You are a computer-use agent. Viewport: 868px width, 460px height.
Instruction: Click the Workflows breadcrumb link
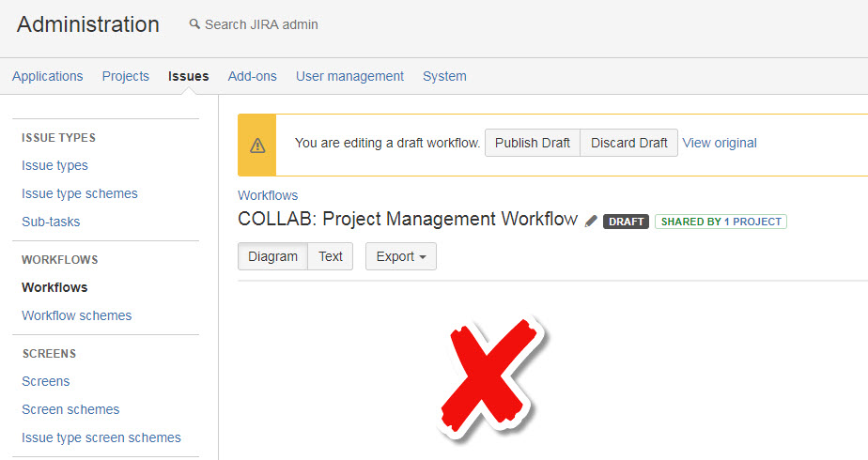pos(268,195)
